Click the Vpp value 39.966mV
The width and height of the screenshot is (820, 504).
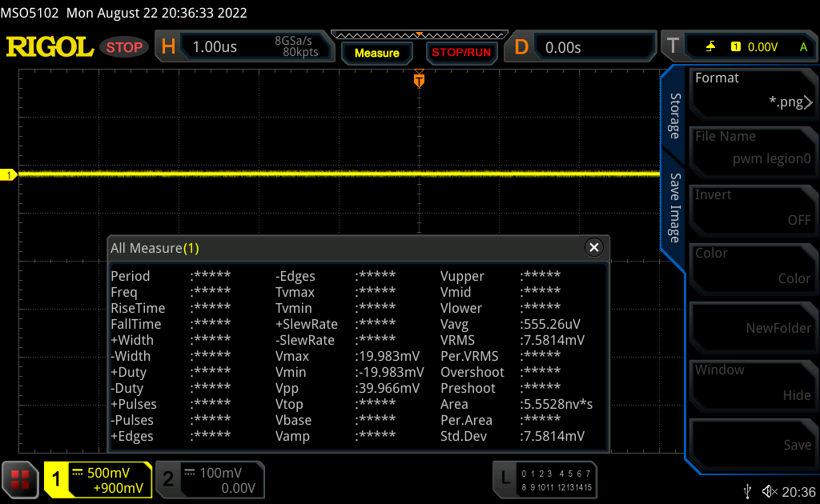coord(388,389)
